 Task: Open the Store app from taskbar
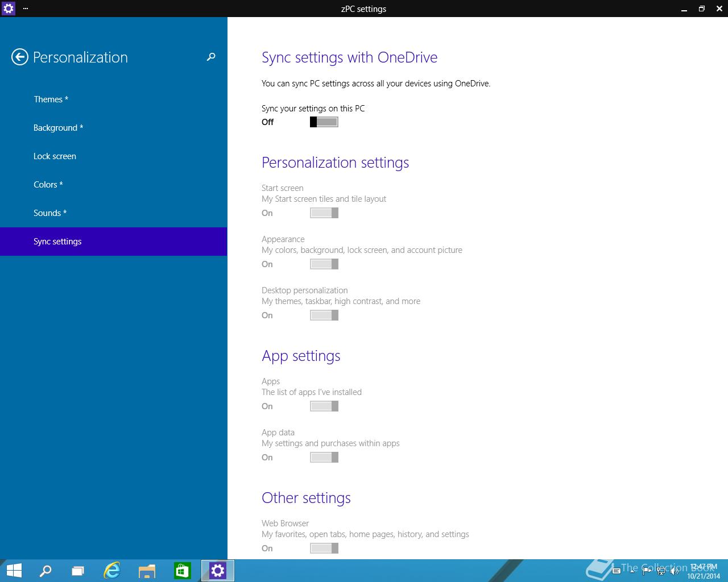coord(182,571)
